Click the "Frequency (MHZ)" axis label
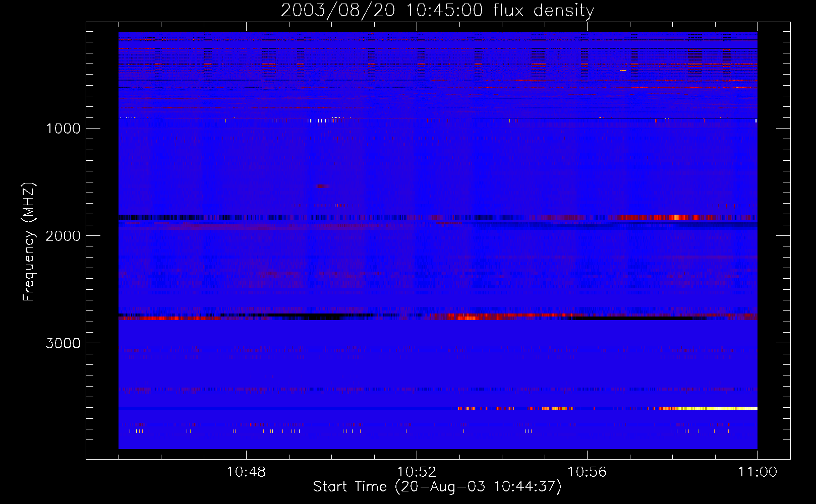Viewport: 816px width, 504px height. 29,242
